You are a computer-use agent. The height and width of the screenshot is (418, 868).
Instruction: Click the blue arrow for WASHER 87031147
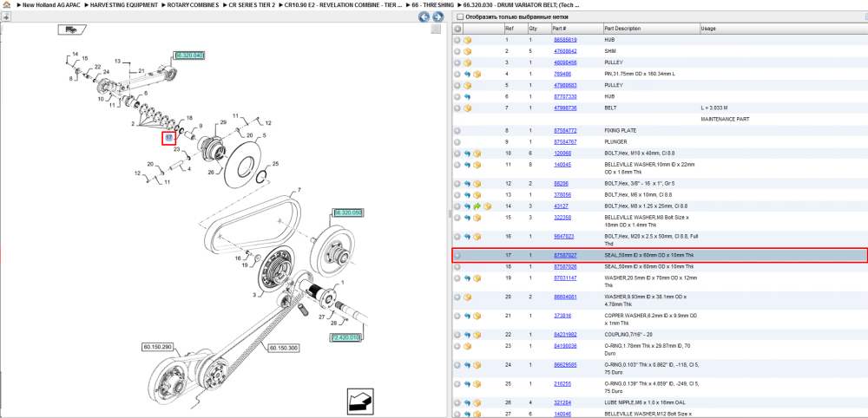(x=467, y=278)
